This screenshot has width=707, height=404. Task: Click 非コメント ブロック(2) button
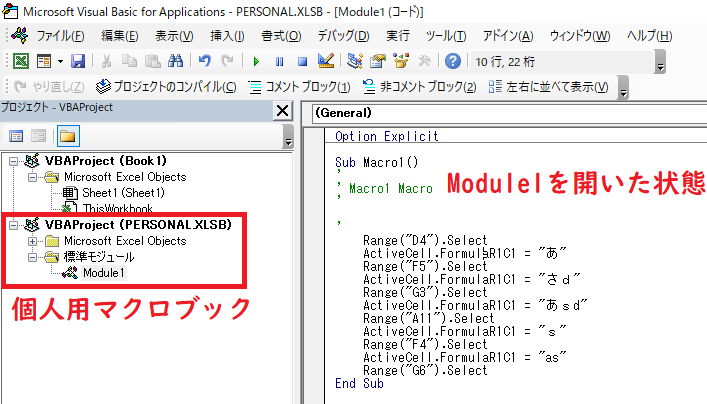click(x=420, y=87)
